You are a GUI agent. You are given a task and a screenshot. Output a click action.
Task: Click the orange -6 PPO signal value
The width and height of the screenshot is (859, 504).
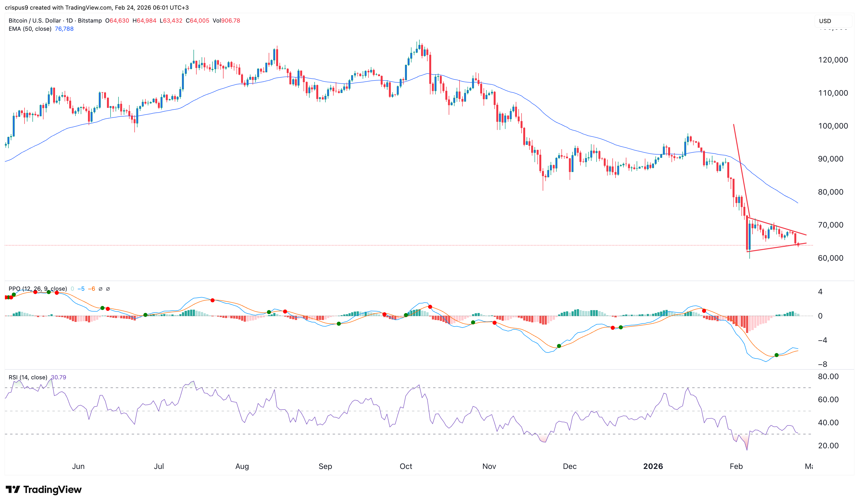click(91, 289)
